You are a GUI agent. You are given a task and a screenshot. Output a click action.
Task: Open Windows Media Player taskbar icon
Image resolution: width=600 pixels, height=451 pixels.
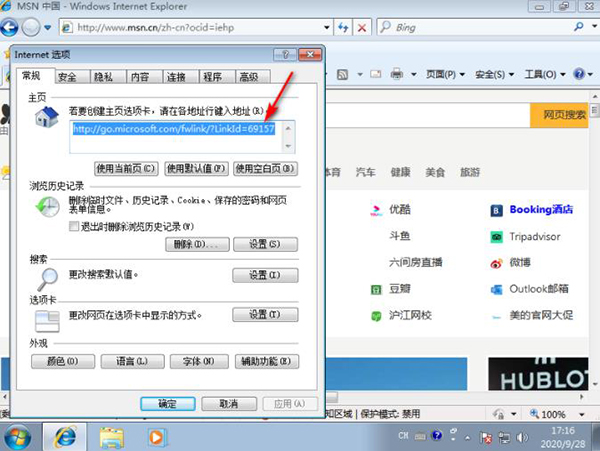[157, 437]
